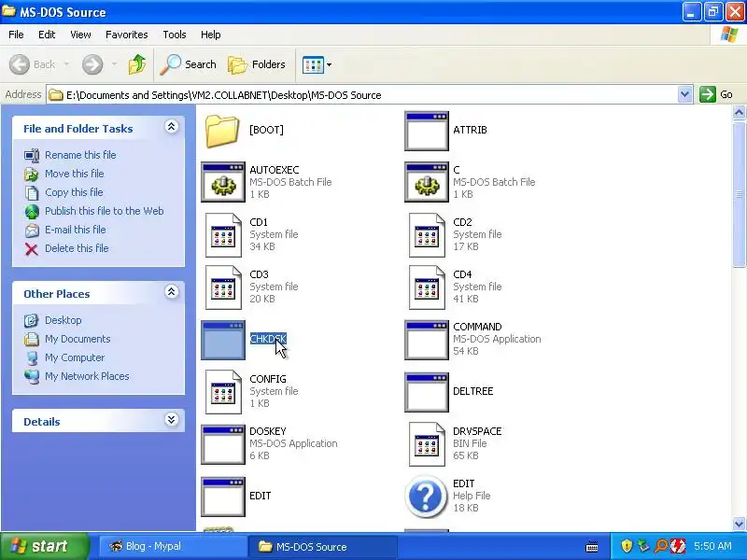Open Forward history dropdown arrow
Screen dimensions: 747x560
[x=114, y=64]
